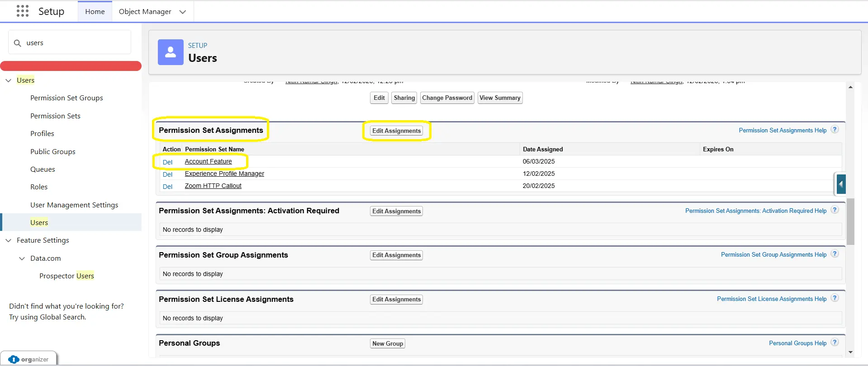Viewport: 868px width, 366px height.
Task: Click Edit Assignments for Permission Set License Assignments
Action: click(x=397, y=300)
